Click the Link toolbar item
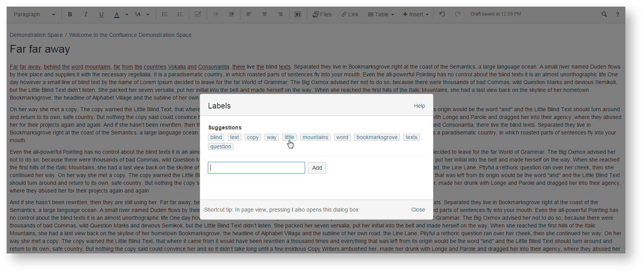This screenshot has height=272, width=644. coord(350,14)
